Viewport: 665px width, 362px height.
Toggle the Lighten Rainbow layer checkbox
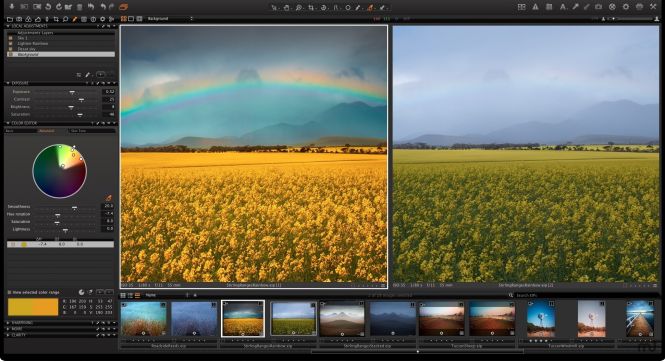(x=11, y=43)
